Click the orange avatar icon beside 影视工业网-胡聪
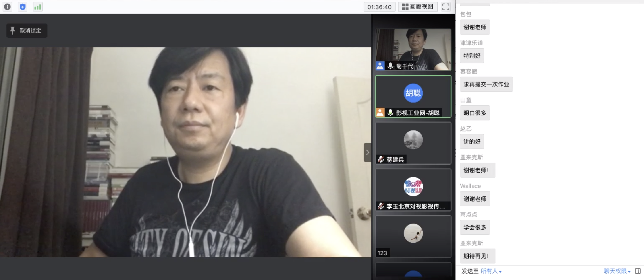Viewport: 644px width, 280px height. [x=380, y=113]
